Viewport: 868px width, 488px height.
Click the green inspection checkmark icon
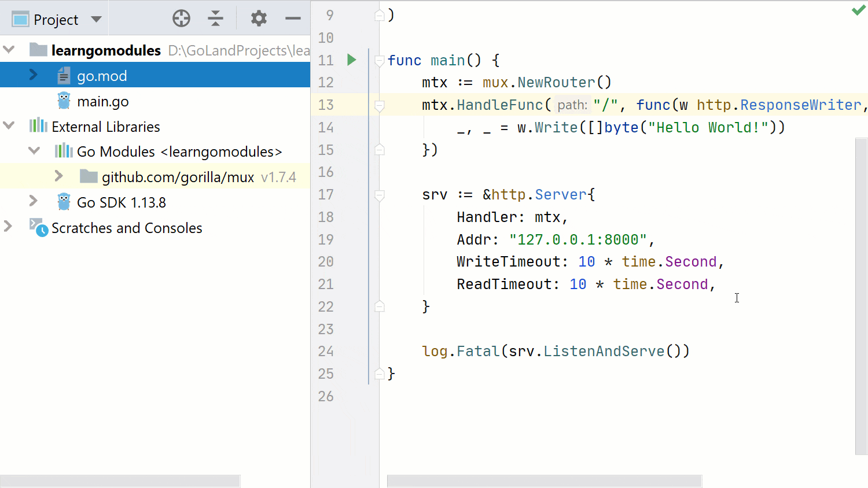pos(858,10)
